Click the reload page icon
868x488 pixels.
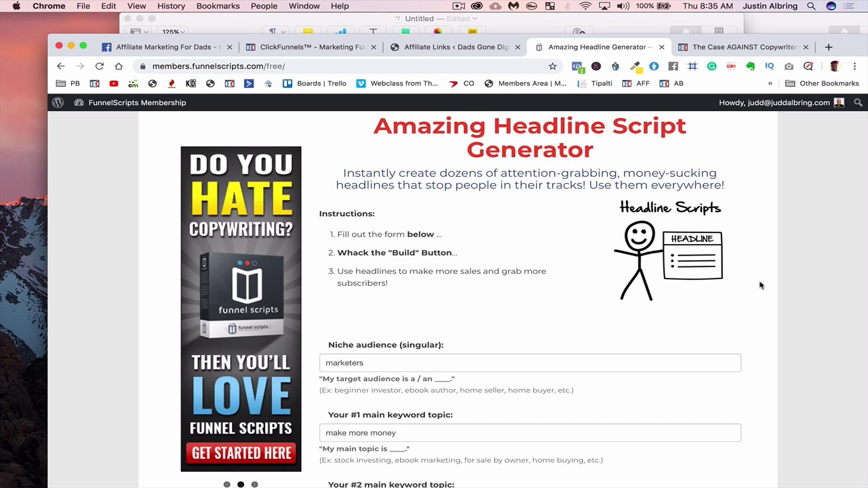(100, 66)
